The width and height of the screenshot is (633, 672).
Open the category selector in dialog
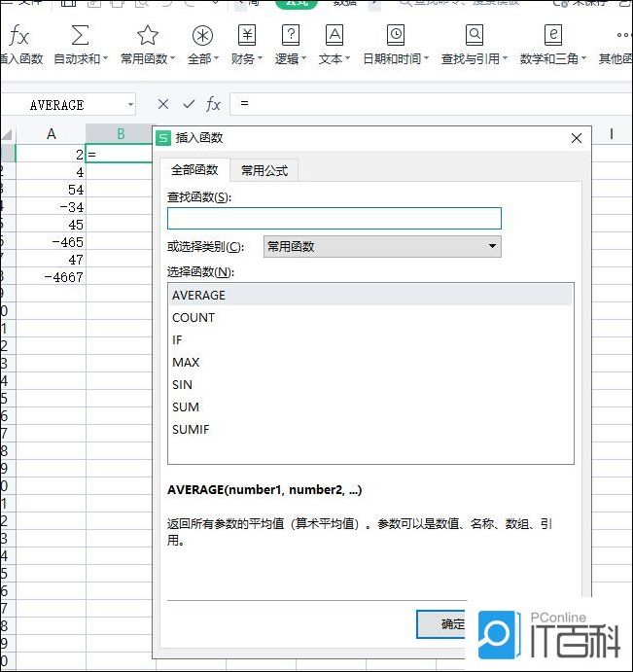[x=382, y=246]
